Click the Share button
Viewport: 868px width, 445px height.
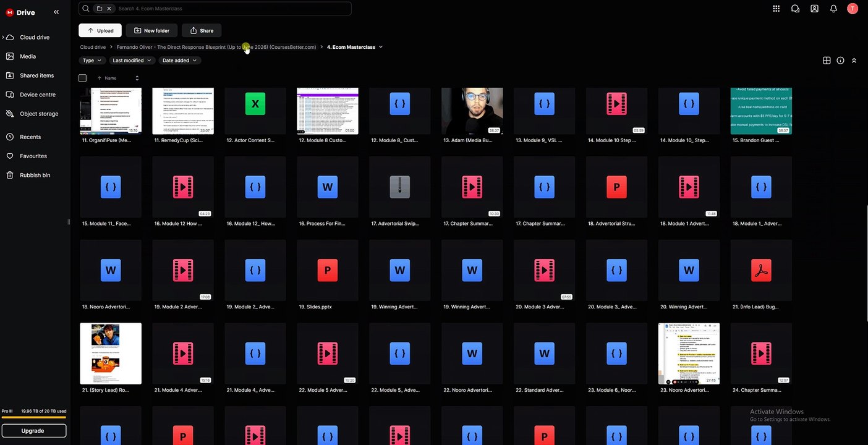pyautogui.click(x=202, y=30)
